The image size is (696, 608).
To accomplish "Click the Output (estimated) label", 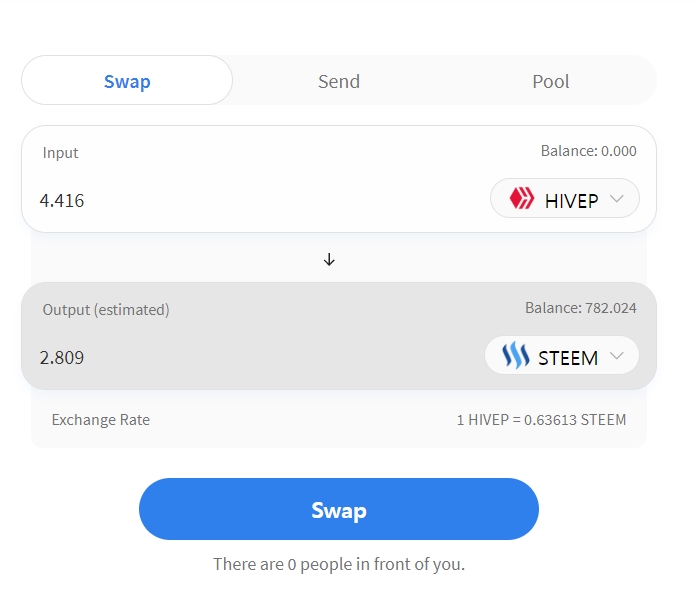I will 106,310.
